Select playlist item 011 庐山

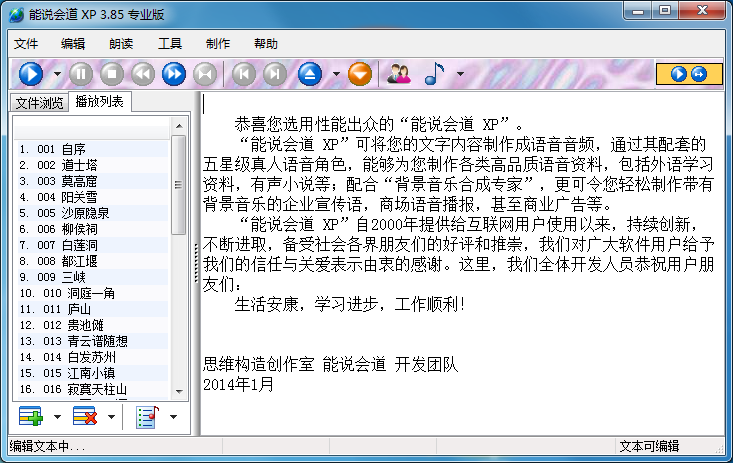tap(93, 309)
